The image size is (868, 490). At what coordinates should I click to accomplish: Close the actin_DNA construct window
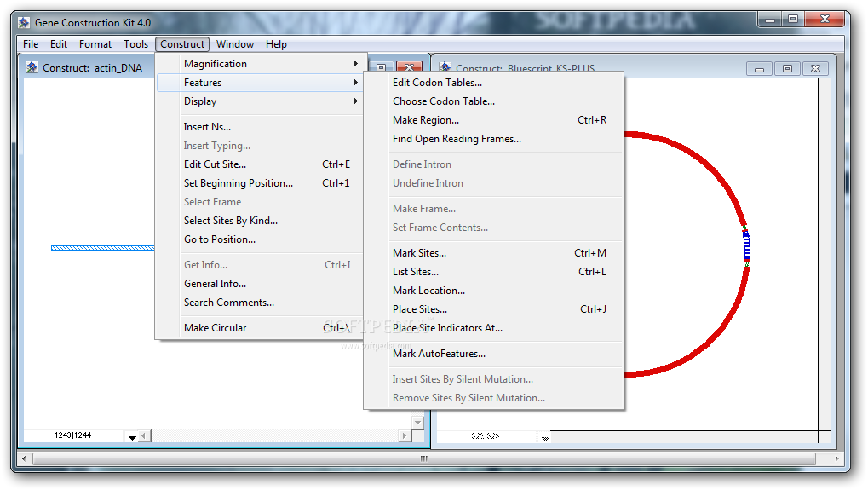(x=409, y=67)
